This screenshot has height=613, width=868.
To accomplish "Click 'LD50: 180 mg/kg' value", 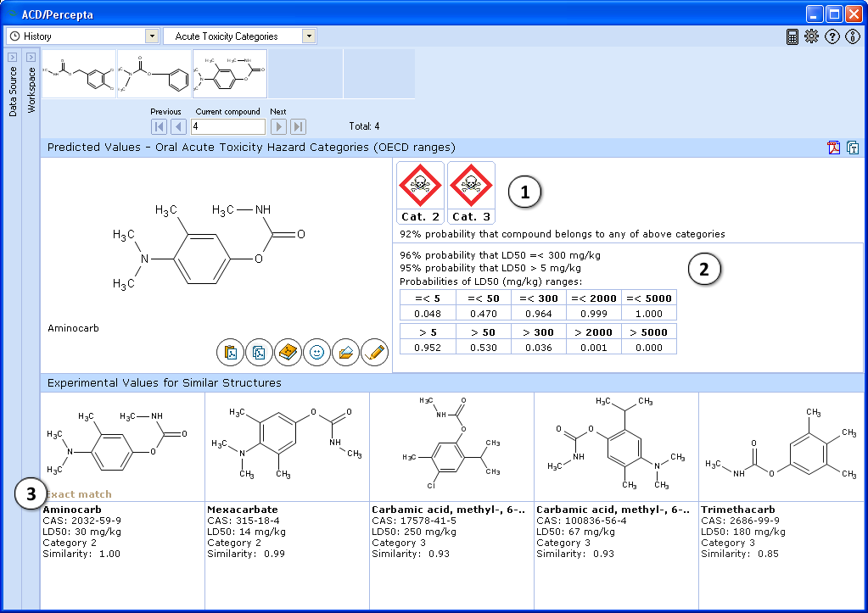I will [x=743, y=532].
